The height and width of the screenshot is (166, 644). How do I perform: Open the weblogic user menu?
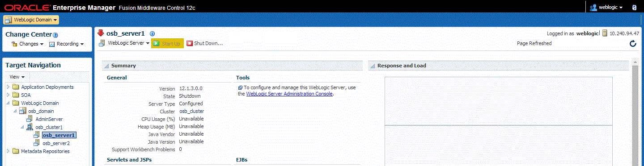(x=606, y=8)
